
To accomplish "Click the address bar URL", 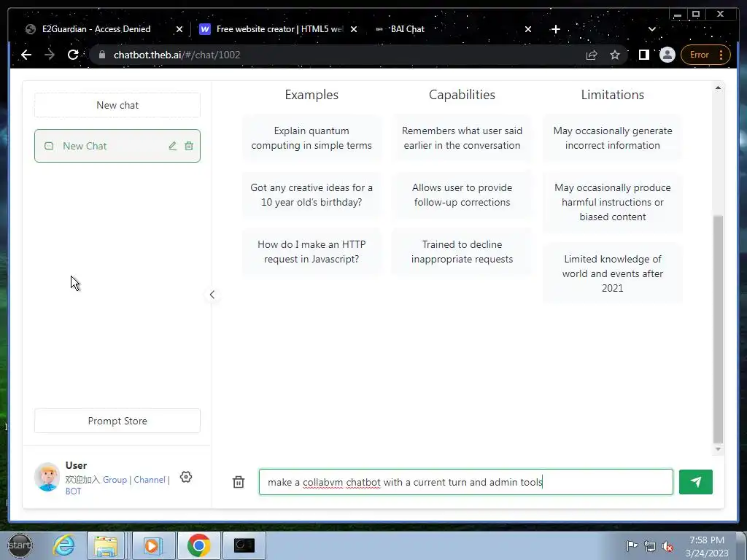I will coord(177,55).
